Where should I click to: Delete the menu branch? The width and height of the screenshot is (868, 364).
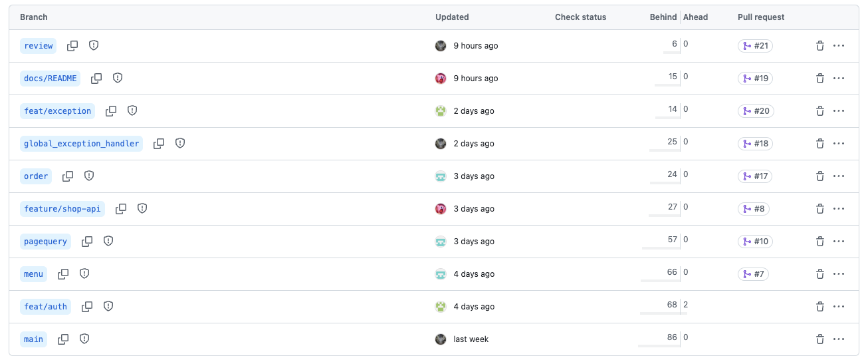click(x=820, y=274)
